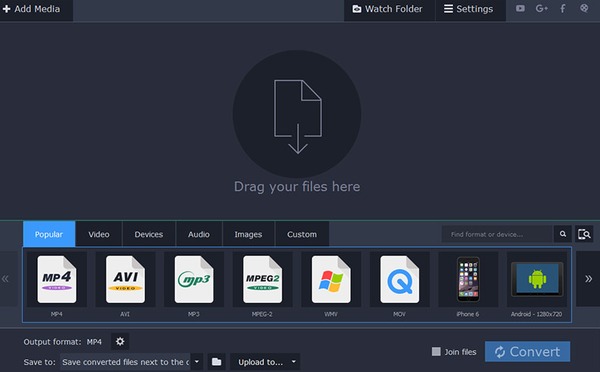The image size is (600, 372).
Task: Open the Settings menu
Action: (x=470, y=9)
